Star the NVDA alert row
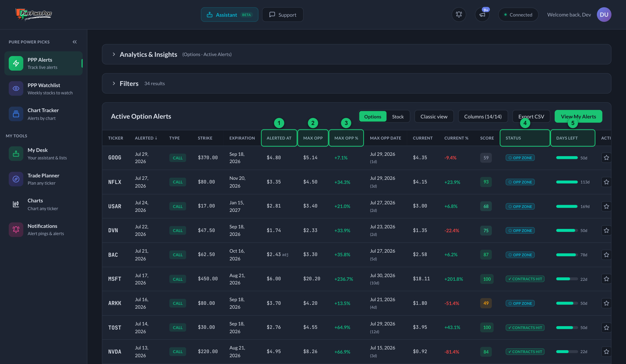This screenshot has height=364, width=626. (x=606, y=352)
